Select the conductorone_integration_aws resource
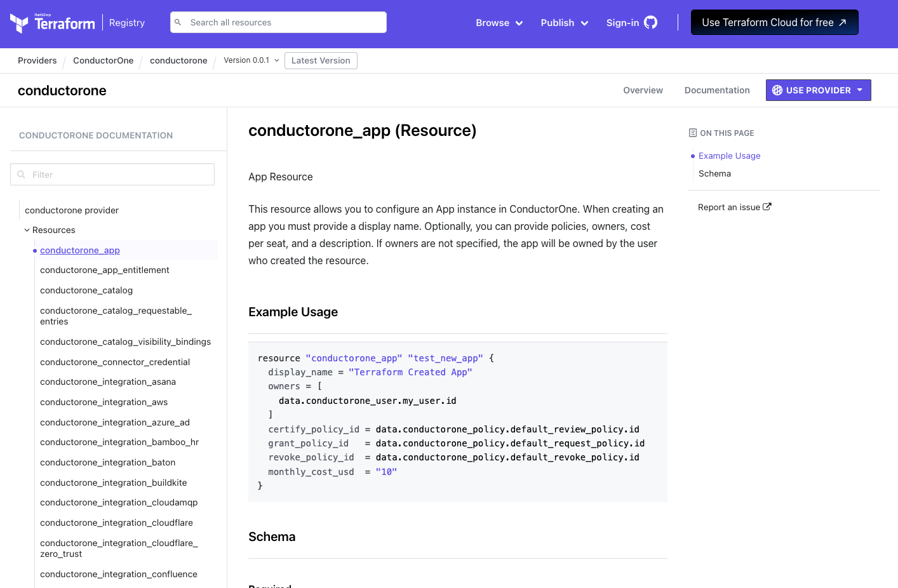 (x=104, y=402)
